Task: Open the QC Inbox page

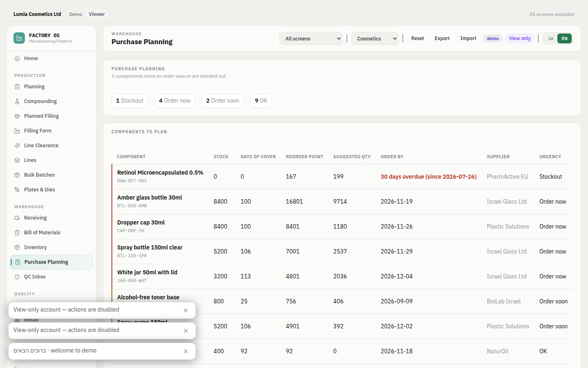Action: pyautogui.click(x=51, y=277)
